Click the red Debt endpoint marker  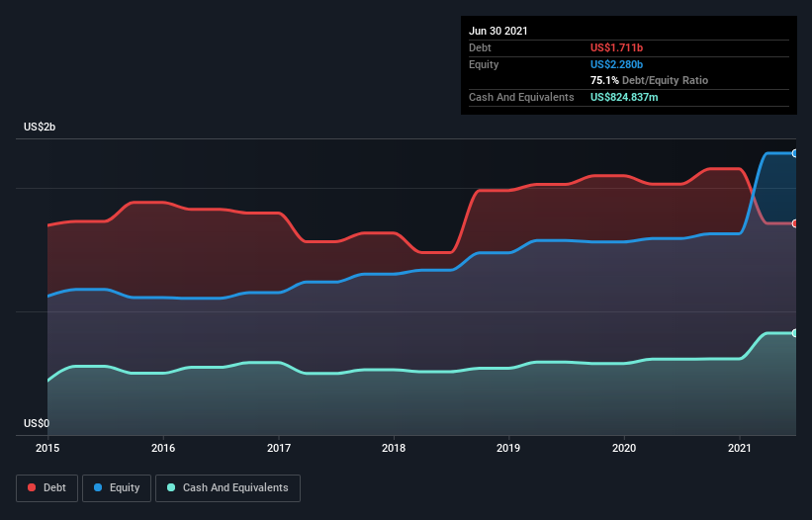[x=794, y=223]
